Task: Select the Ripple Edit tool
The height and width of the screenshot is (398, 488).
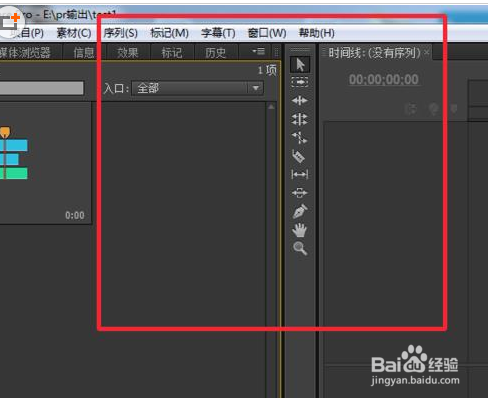Action: 300,100
